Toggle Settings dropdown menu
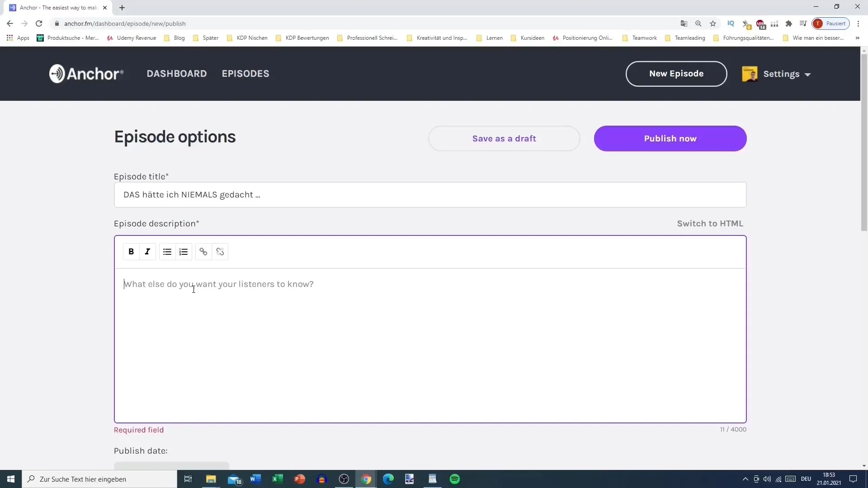 coord(782,73)
